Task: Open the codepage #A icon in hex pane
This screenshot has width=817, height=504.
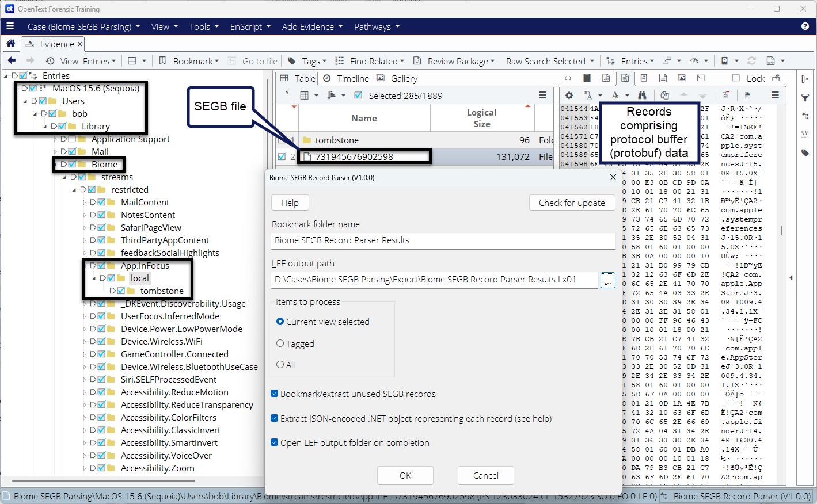Action: (x=588, y=95)
